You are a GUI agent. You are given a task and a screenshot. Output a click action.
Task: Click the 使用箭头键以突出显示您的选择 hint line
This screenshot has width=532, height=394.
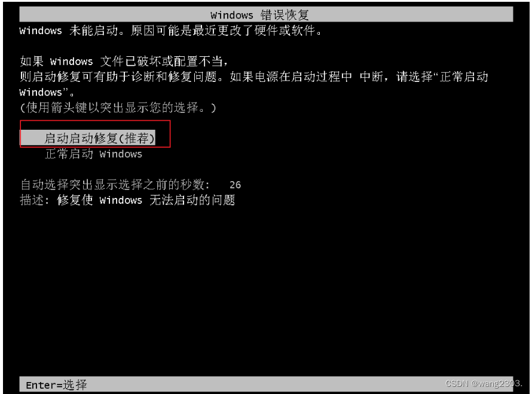[118, 108]
